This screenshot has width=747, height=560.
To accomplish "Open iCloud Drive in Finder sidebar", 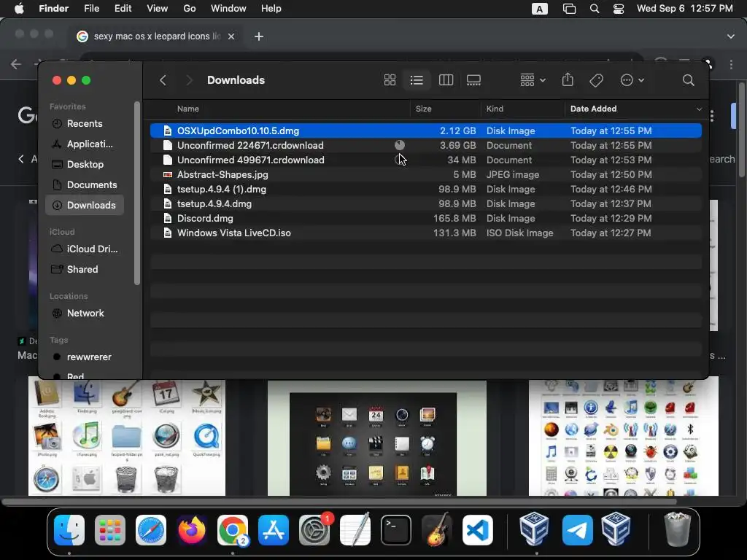I will point(85,249).
